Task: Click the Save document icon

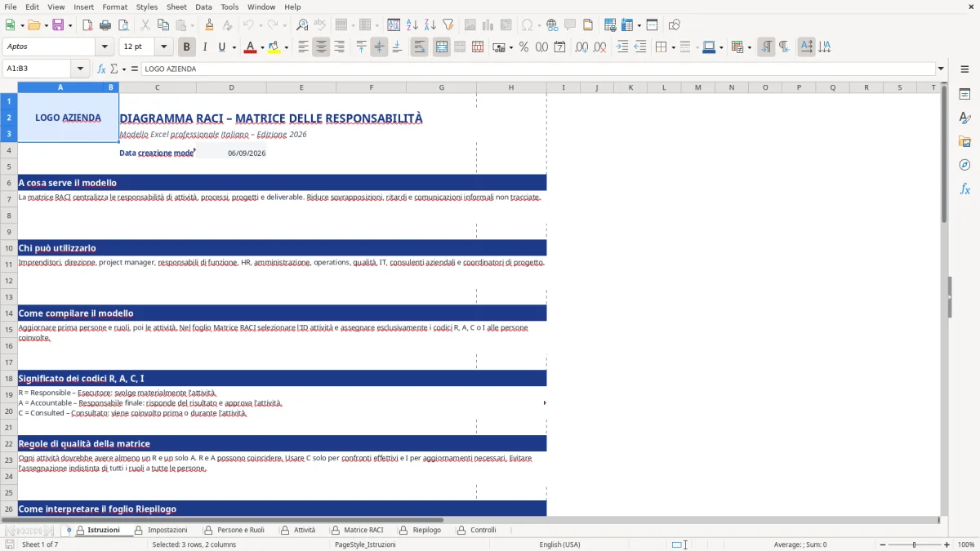Action: coord(58,25)
